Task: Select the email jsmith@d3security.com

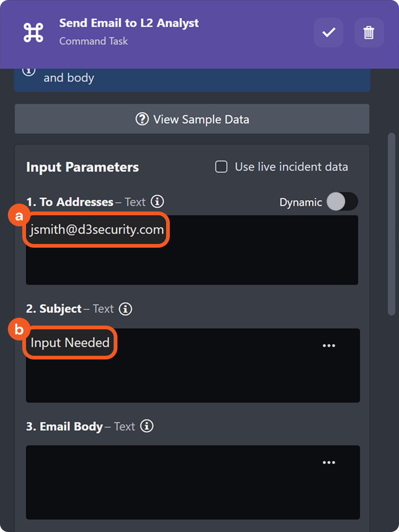Action: coord(95,229)
